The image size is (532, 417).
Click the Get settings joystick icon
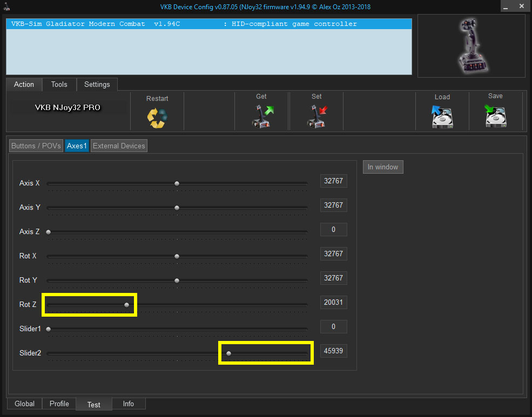[x=261, y=116]
